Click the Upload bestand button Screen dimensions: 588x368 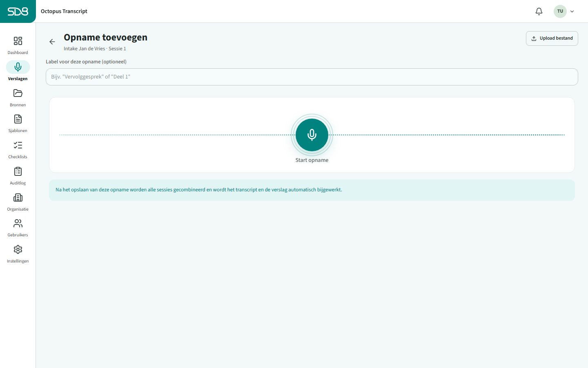(552, 38)
